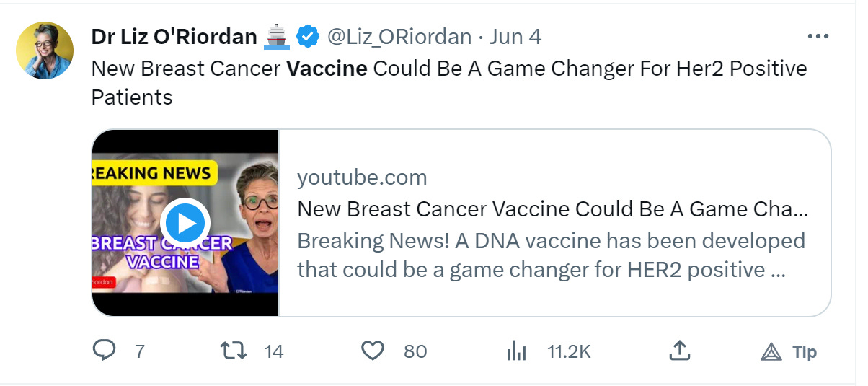
Task: Click the retweet arrows icon
Action: [233, 351]
